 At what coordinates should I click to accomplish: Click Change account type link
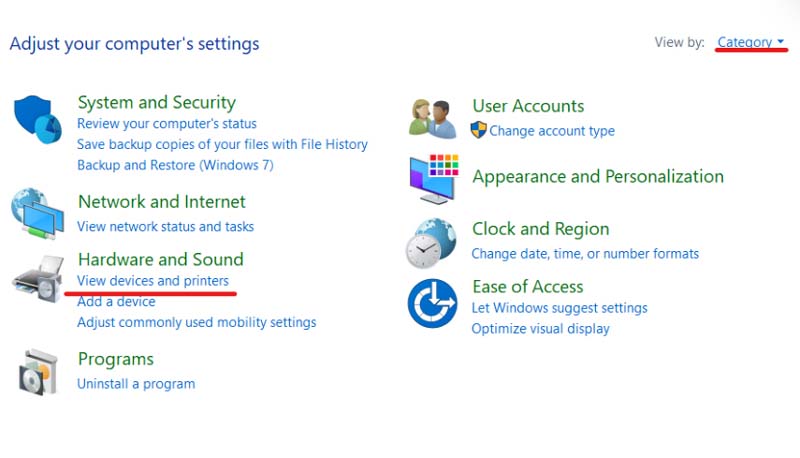coord(552,131)
